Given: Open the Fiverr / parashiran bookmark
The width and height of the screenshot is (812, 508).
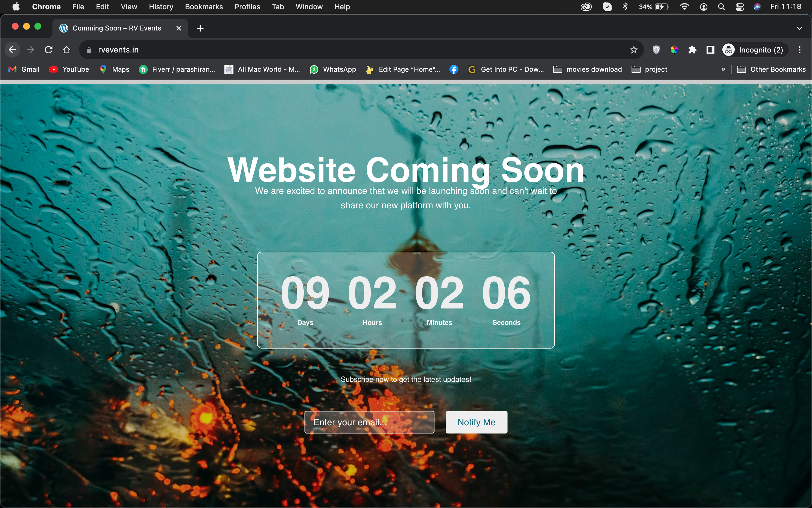Looking at the screenshot, I should click(177, 69).
